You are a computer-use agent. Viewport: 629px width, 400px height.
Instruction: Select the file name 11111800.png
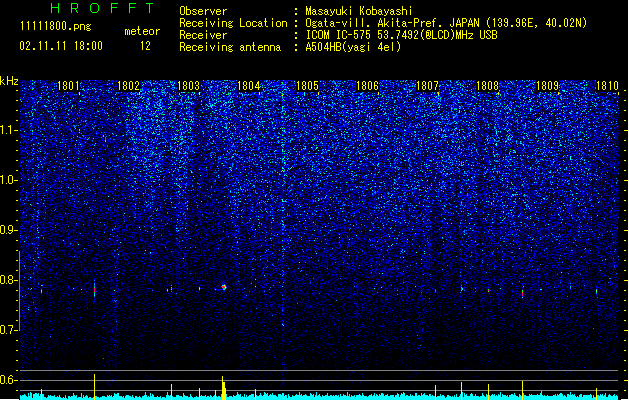pos(56,26)
